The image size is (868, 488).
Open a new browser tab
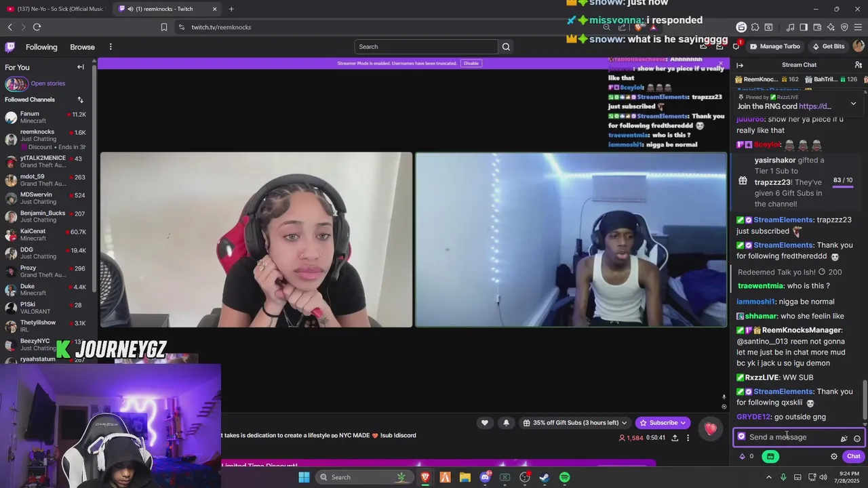[231, 9]
